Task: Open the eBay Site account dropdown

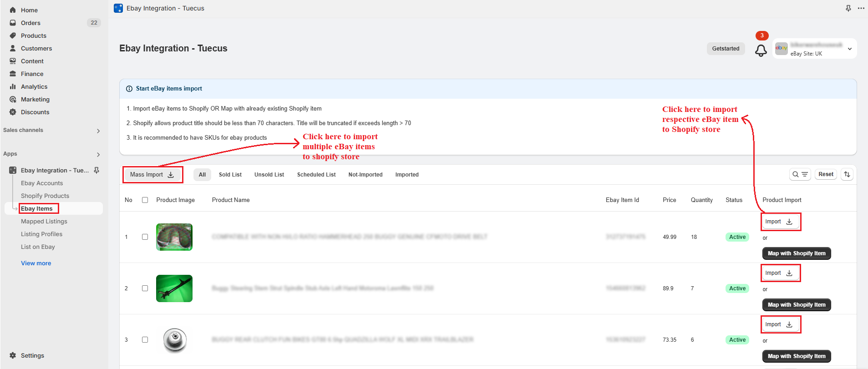Action: (814, 49)
